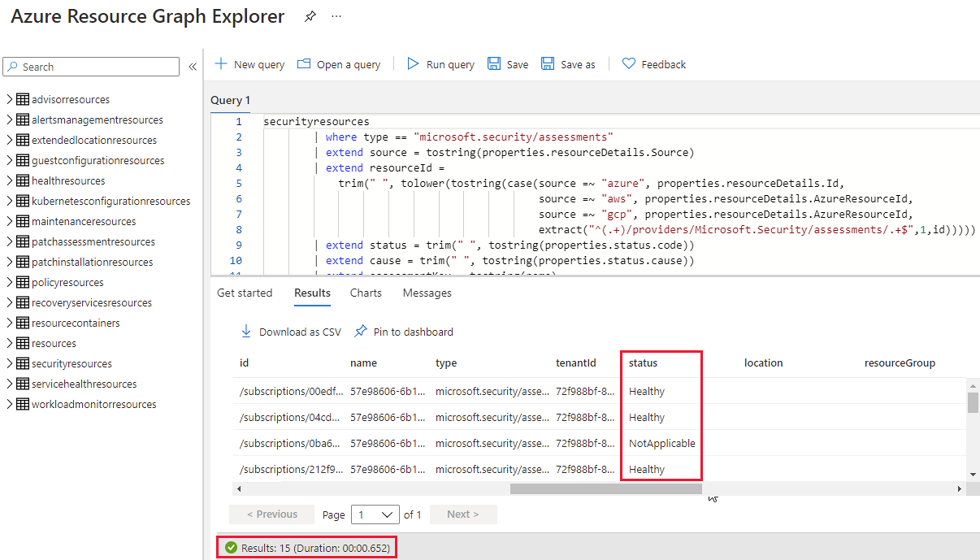Place cursor on query line 1 securityresources

[x=316, y=121]
